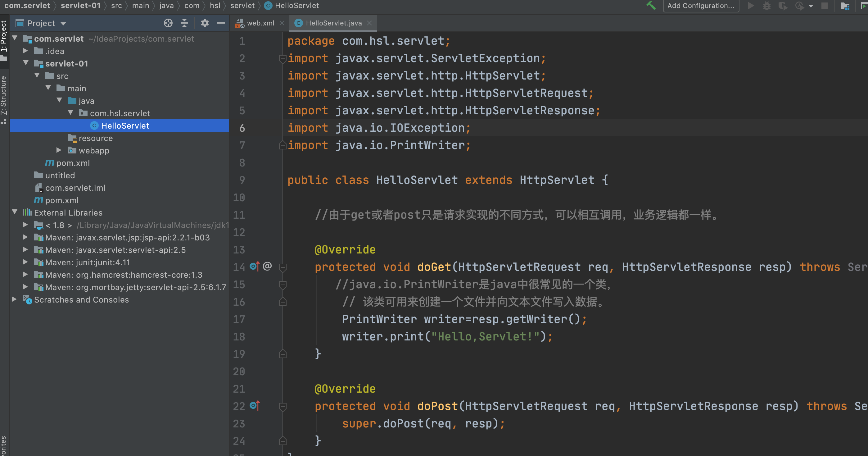The width and height of the screenshot is (868, 456).
Task: Click the Collapse All icon in Project panel
Action: click(x=184, y=23)
